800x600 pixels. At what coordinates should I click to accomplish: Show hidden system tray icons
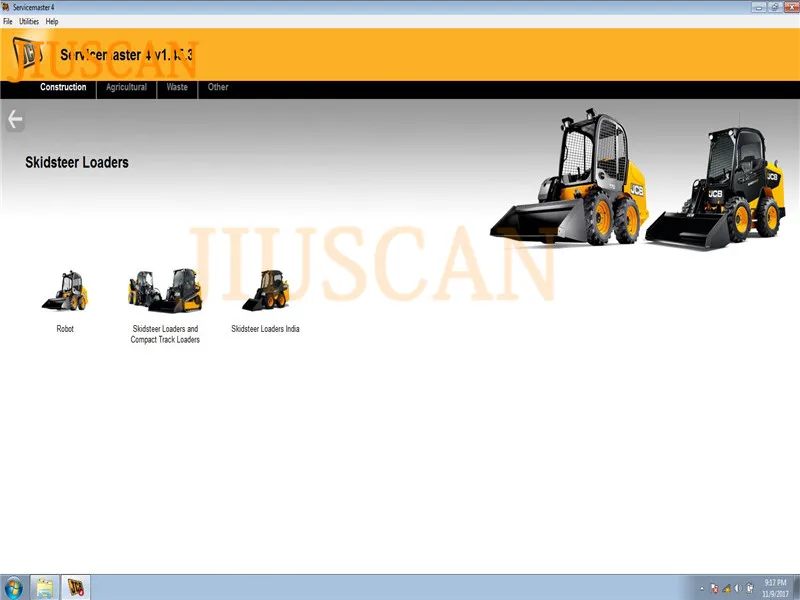(x=702, y=588)
